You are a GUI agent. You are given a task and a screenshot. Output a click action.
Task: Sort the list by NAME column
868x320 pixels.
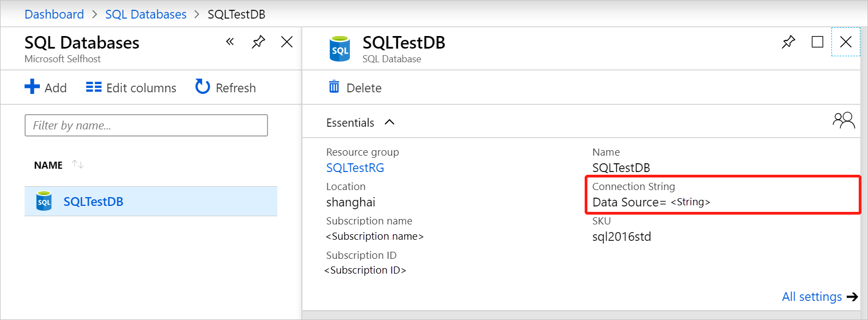(x=58, y=165)
